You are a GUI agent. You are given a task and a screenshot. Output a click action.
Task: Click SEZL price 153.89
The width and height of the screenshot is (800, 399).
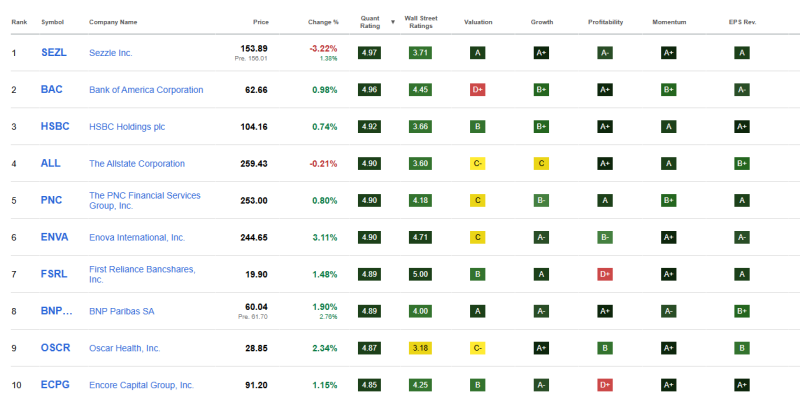254,48
